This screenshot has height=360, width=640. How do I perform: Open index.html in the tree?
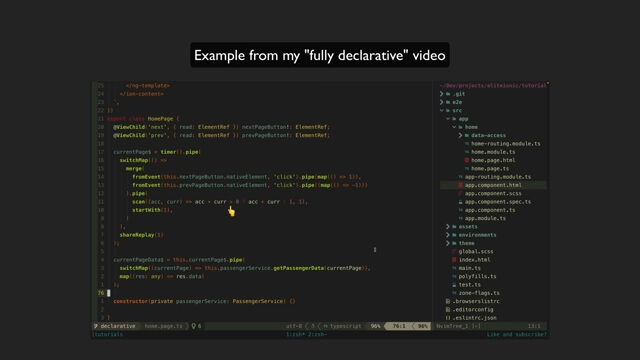[474, 260]
